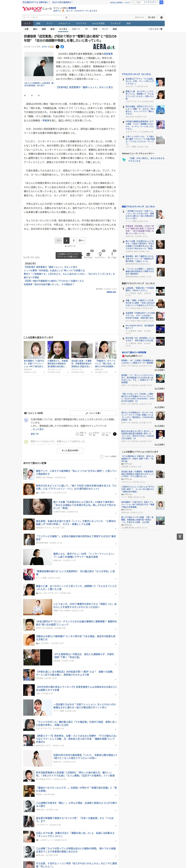Viewport: 186px width, 868px height.
Task: Select page 1 in pagination
Action: click(x=66, y=240)
